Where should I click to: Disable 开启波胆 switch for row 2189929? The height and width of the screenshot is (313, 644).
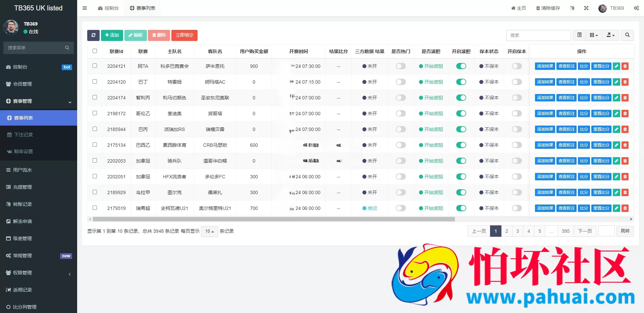[461, 192]
